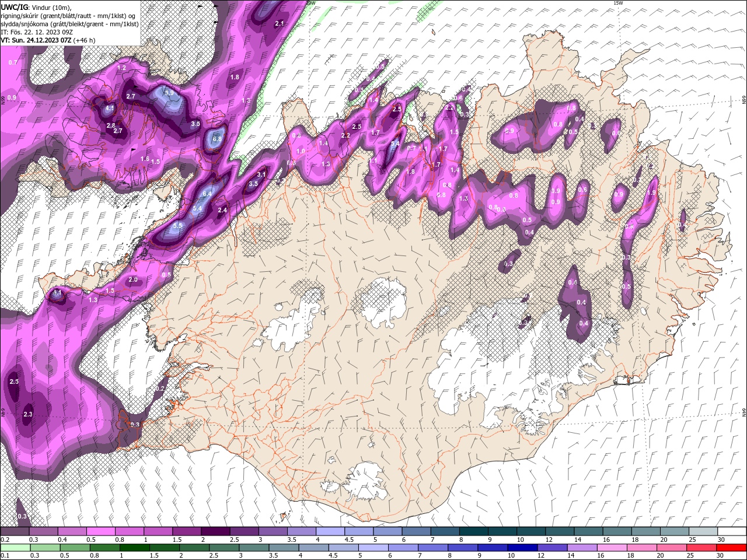Select the darkest green swatch between 1 and 1.5
The image size is (747, 560).
[x=134, y=548]
